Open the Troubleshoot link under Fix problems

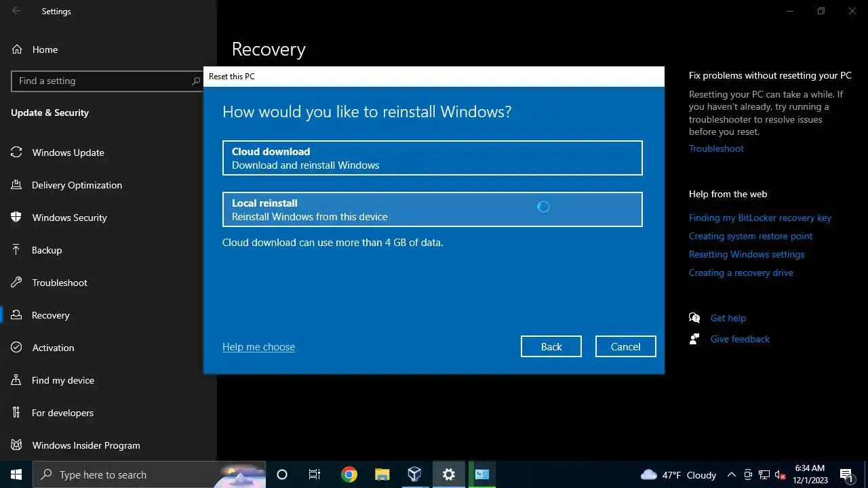[x=716, y=148]
